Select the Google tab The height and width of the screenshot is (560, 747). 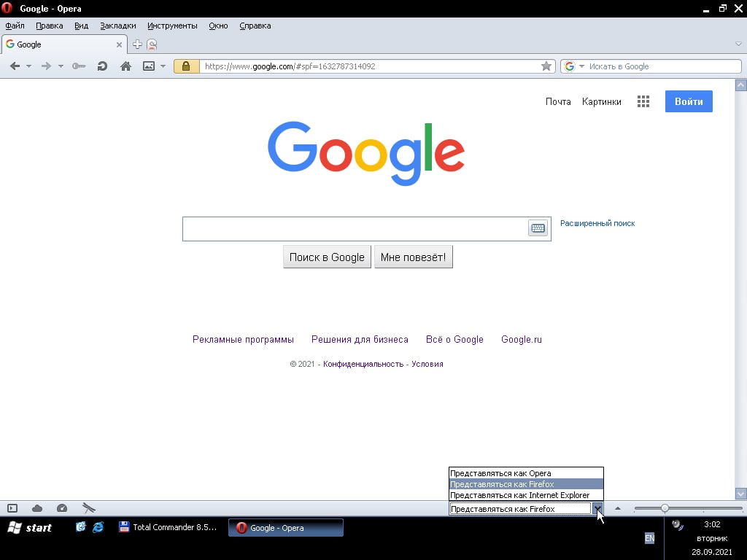click(64, 44)
